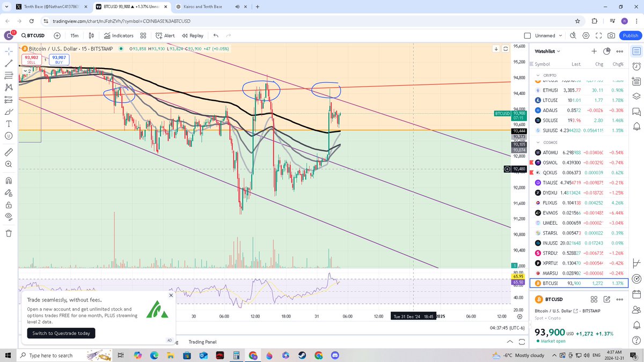Reload the TradingView page
The height and width of the screenshot is (362, 644).
(x=32, y=21)
